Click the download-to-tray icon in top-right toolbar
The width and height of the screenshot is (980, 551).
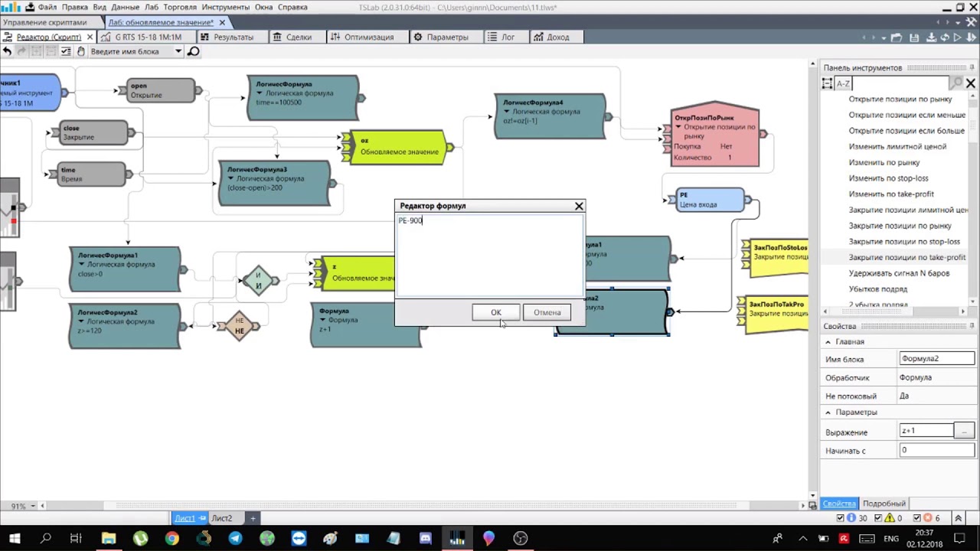point(932,37)
